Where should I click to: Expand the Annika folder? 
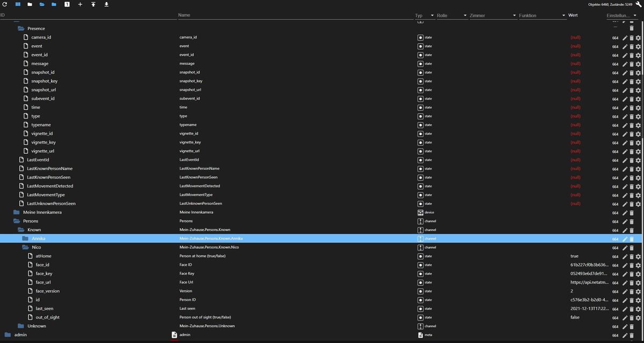tap(25, 238)
